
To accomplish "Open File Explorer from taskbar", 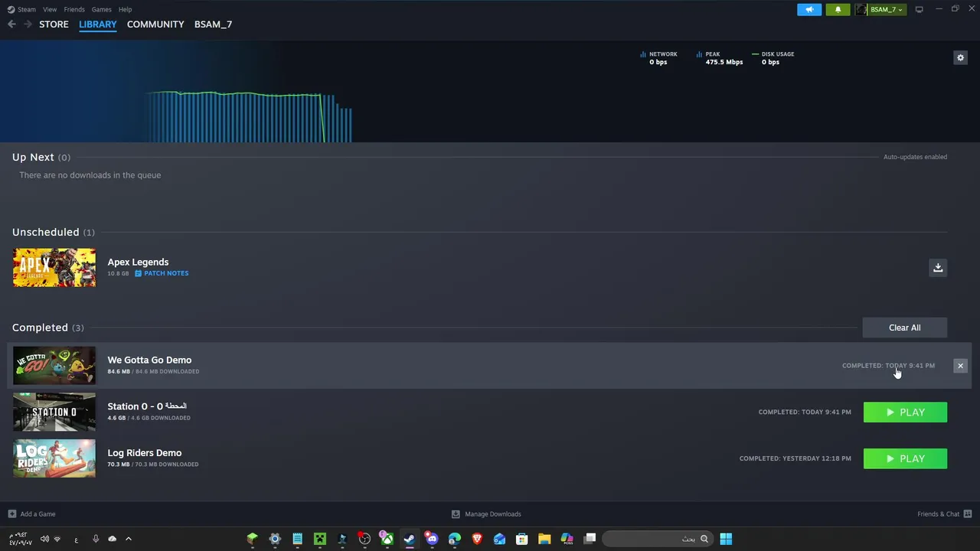I will point(544,539).
